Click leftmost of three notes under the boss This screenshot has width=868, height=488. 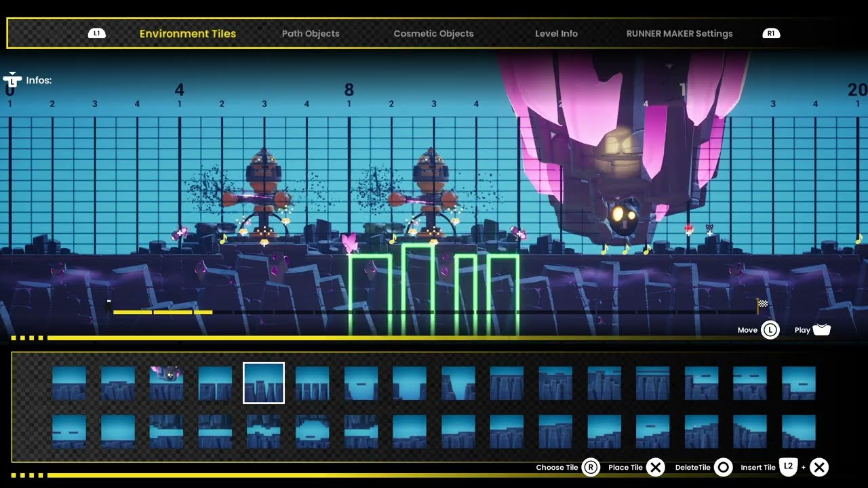(604, 250)
